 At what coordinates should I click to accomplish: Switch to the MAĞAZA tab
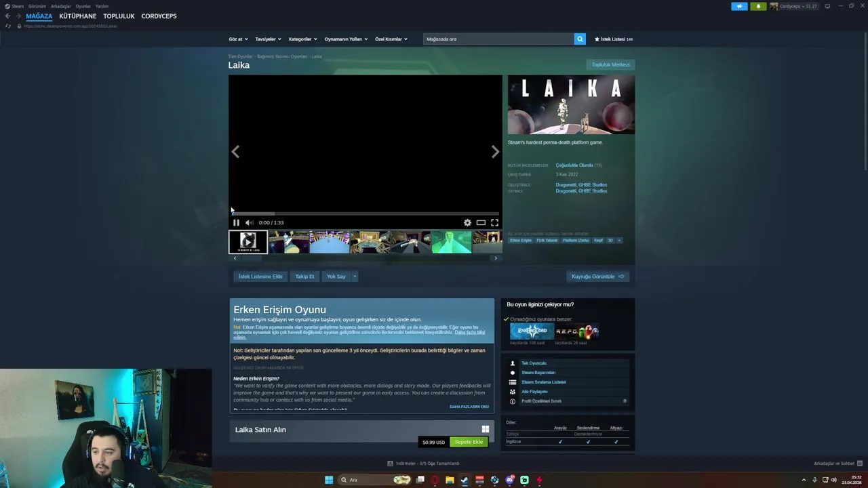coord(39,16)
